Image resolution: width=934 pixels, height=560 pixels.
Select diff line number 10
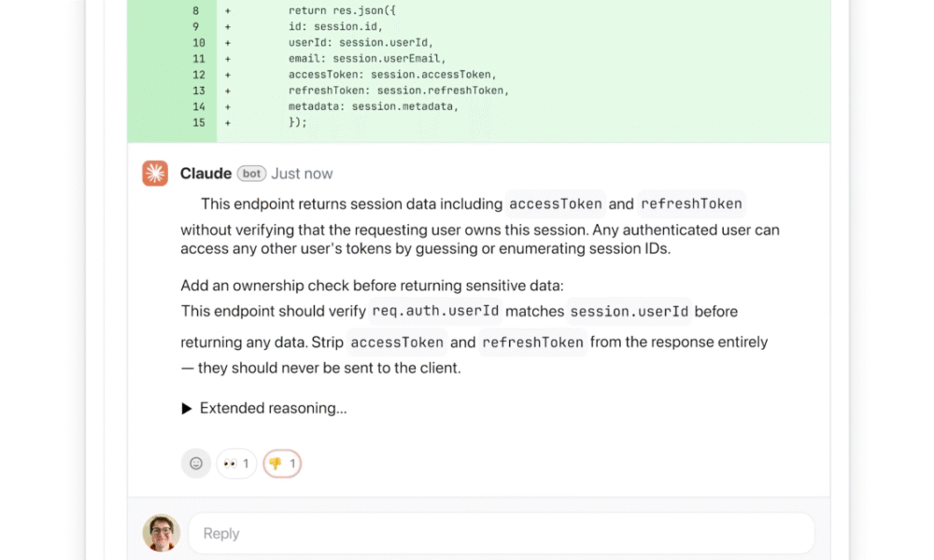[x=198, y=43]
